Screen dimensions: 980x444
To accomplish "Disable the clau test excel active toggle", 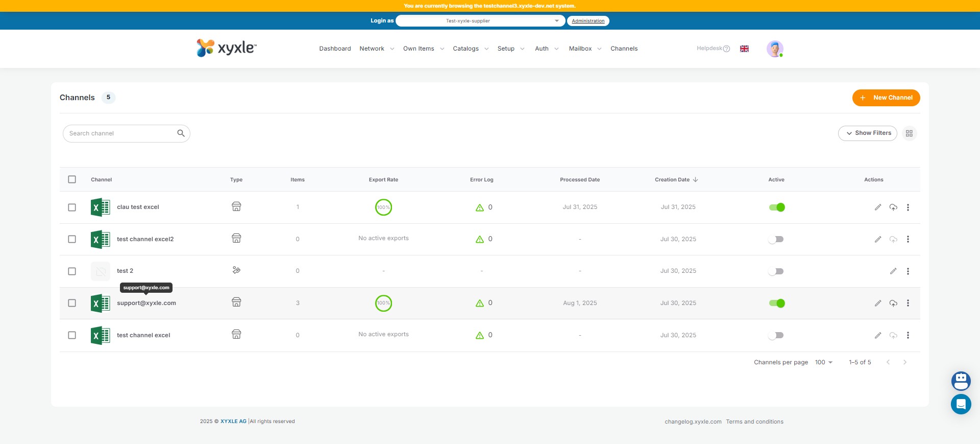I will click(776, 207).
